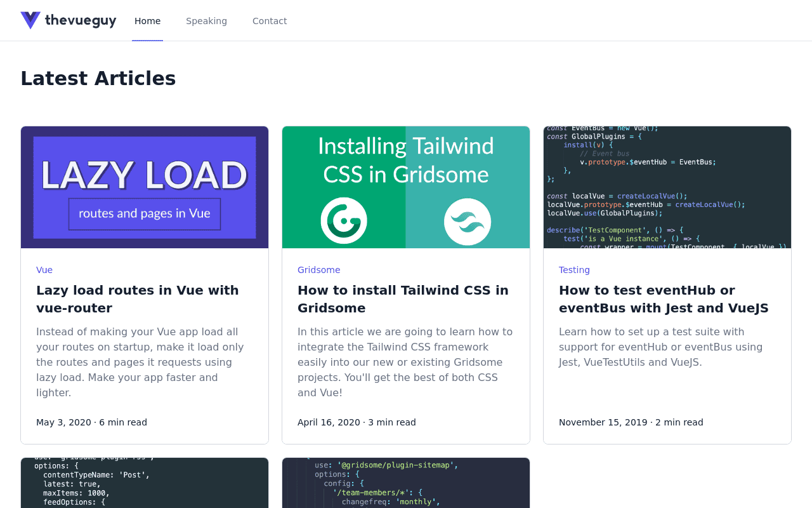Image resolution: width=812 pixels, height=508 pixels.
Task: Click 'November 15, 2019 · 2 min read'
Action: (631, 422)
